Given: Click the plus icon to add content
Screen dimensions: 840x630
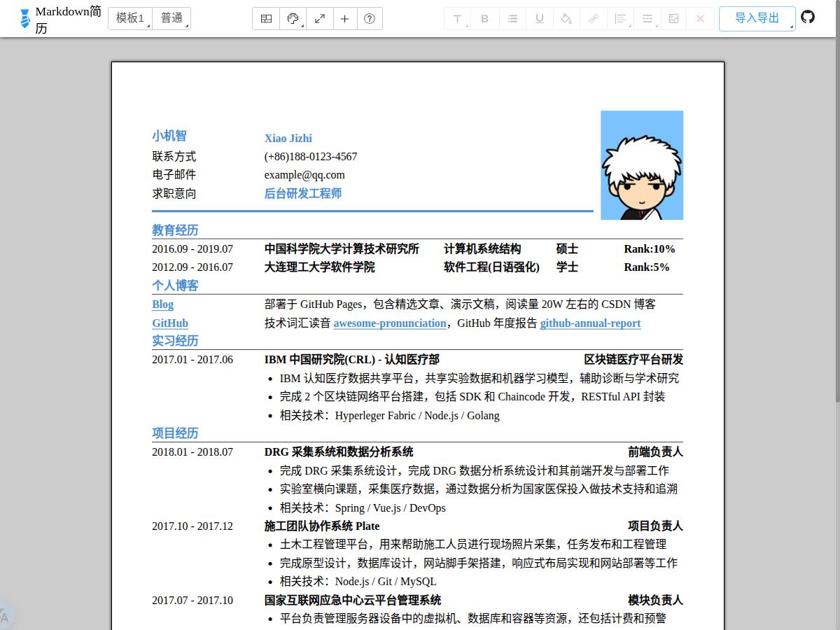Looking at the screenshot, I should point(345,18).
